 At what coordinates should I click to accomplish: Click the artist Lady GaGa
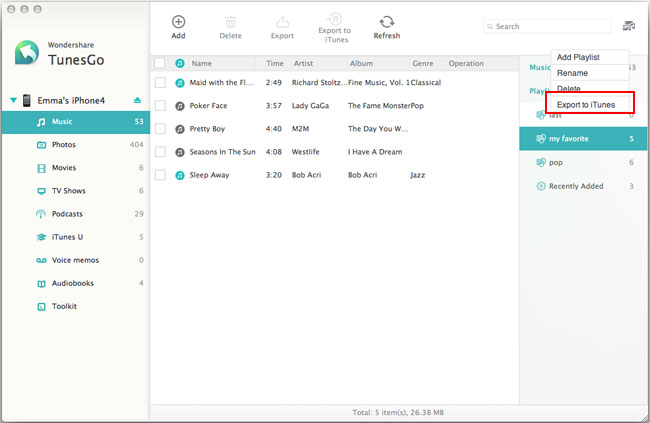[310, 106]
